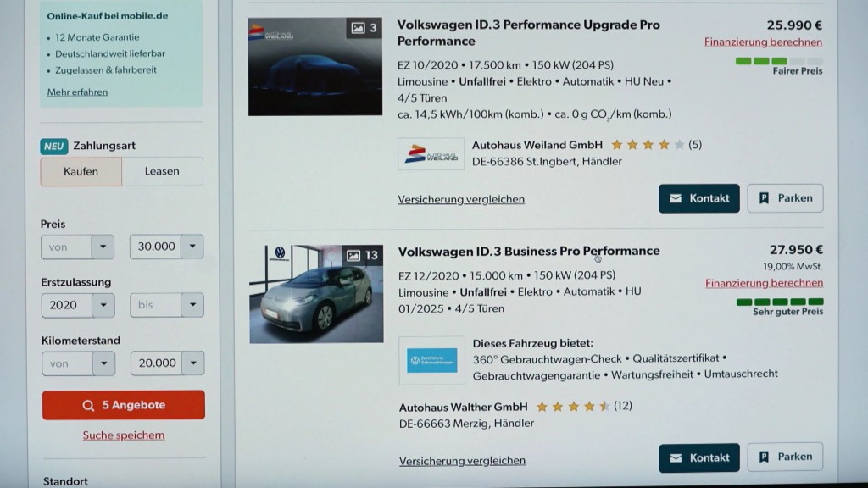Viewport: 868px width, 488px height.
Task: Click the "Autohaus Weiland GmbH" dealer name
Action: (537, 145)
